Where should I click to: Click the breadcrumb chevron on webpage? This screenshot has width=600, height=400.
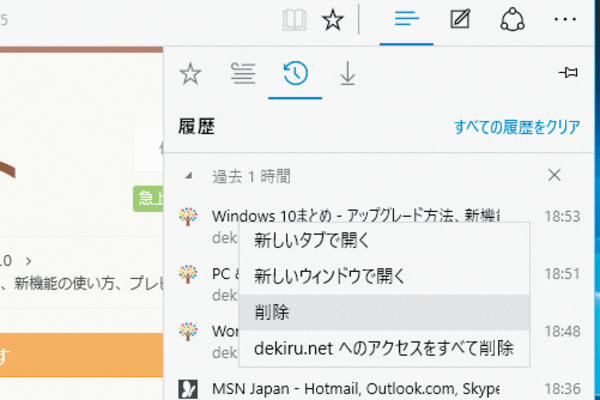pyautogui.click(x=28, y=261)
